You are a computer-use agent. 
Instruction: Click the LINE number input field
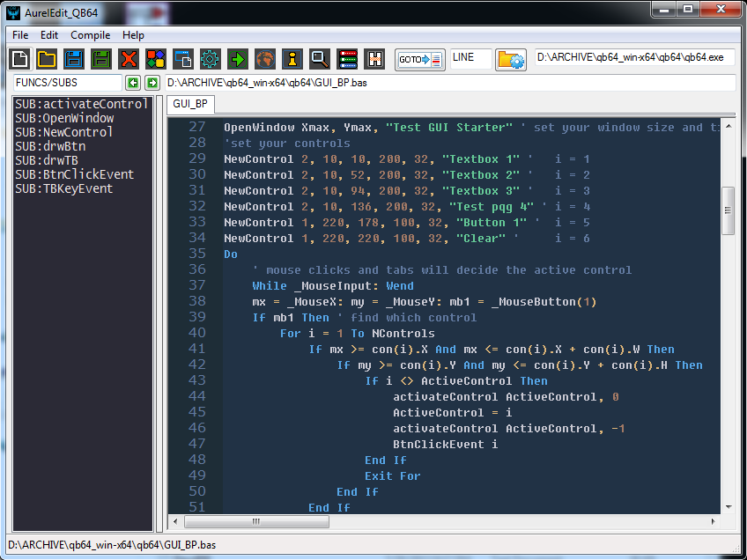[470, 58]
